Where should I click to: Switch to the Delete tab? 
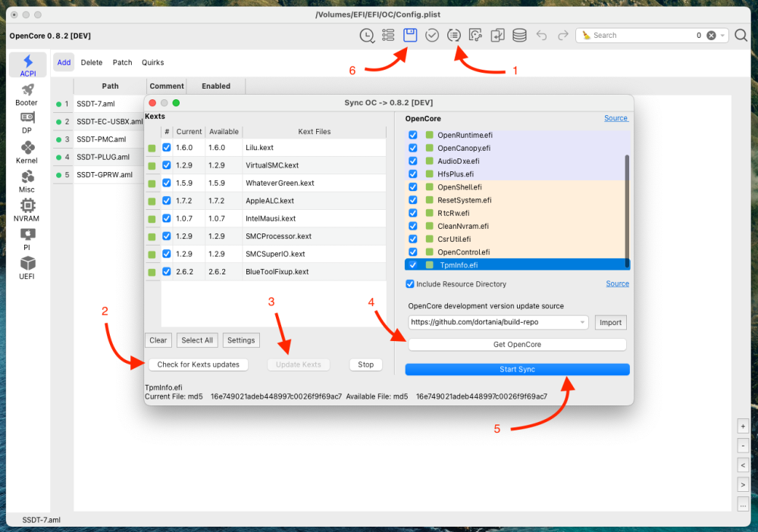tap(92, 62)
